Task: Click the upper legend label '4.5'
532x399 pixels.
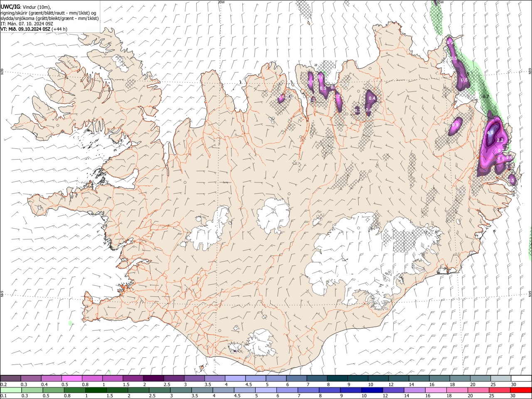Action: [x=249, y=384]
